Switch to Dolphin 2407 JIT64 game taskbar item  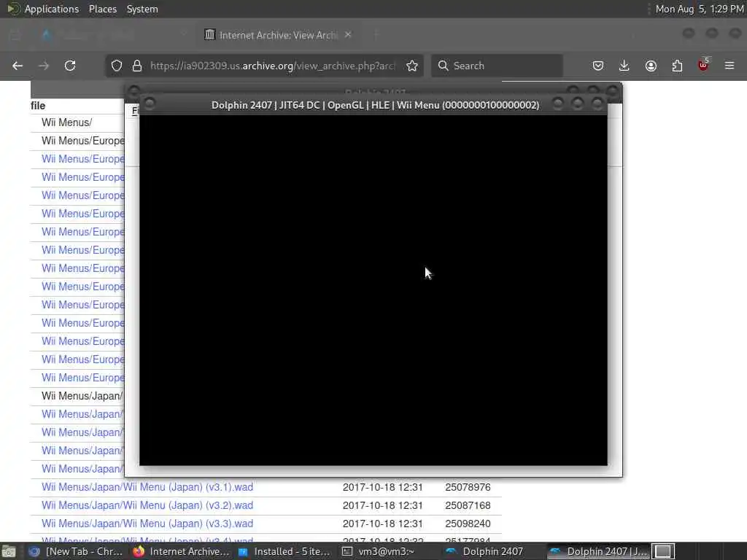[598, 551]
